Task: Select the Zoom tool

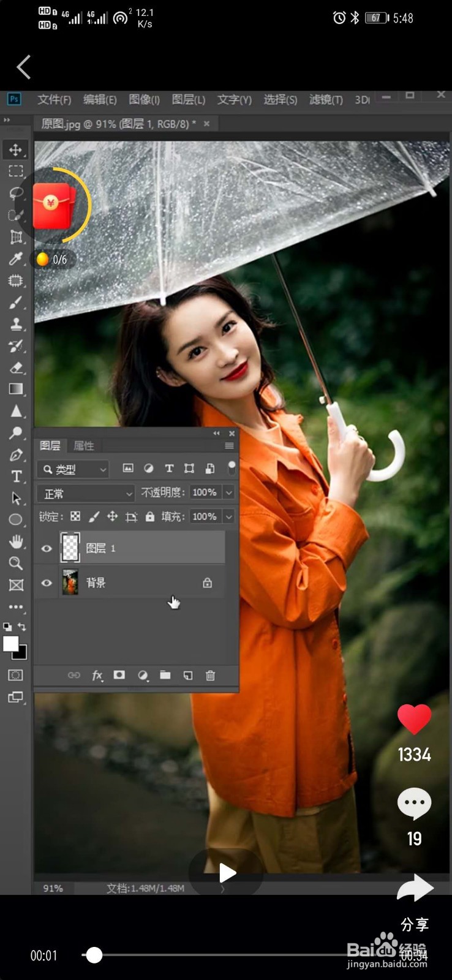Action: (16, 563)
